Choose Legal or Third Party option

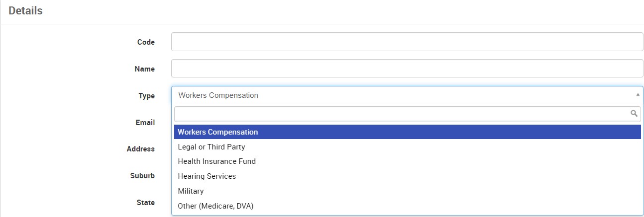tap(212, 147)
